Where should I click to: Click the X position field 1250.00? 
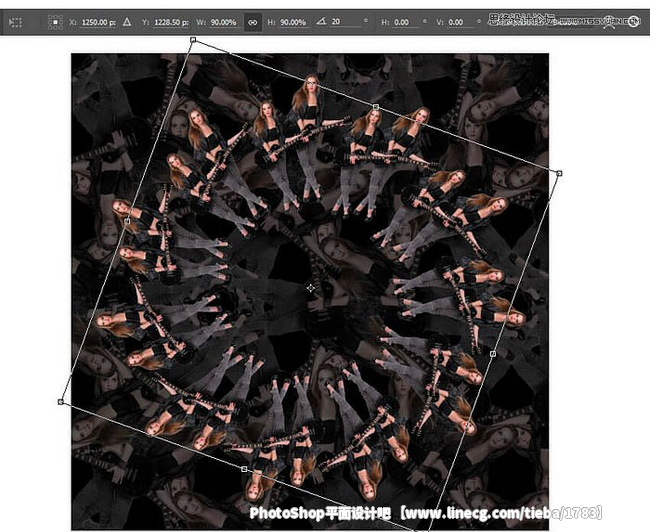point(99,22)
